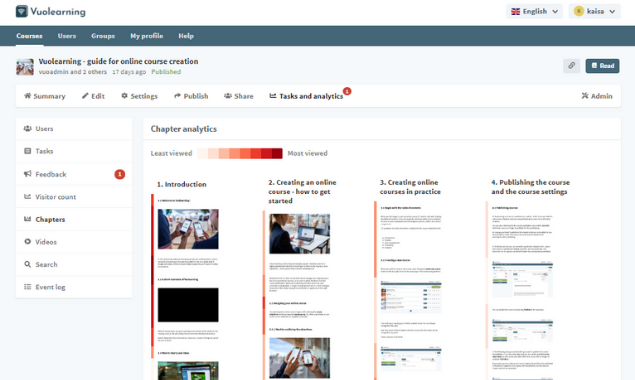This screenshot has width=635, height=380.
Task: Click the Published status label
Action: pyautogui.click(x=166, y=72)
